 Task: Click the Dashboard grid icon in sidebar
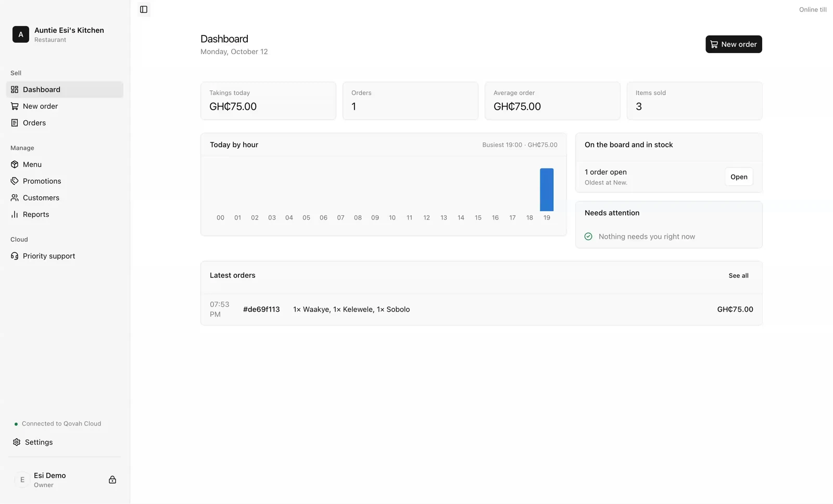tap(15, 89)
